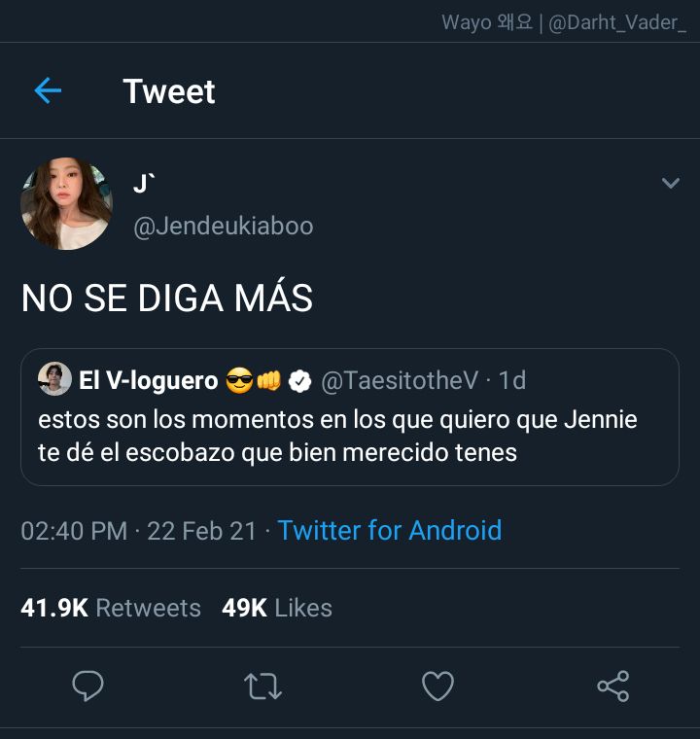The image size is (700, 739).
Task: Retweet using the arrows icon
Action: (x=262, y=686)
